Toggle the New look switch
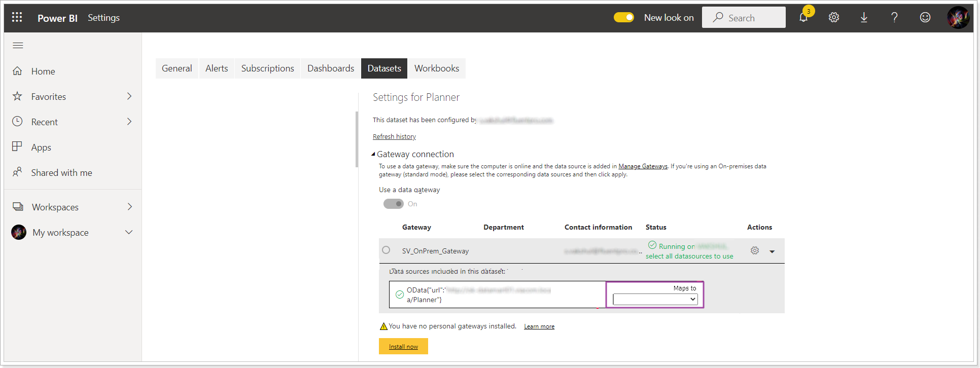The image size is (980, 368). tap(624, 18)
